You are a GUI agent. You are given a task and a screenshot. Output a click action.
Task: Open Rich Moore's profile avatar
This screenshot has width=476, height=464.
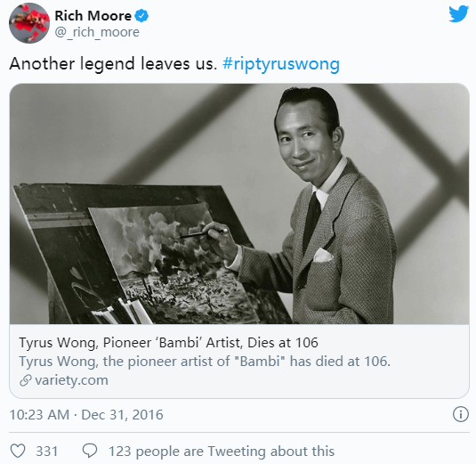click(29, 23)
